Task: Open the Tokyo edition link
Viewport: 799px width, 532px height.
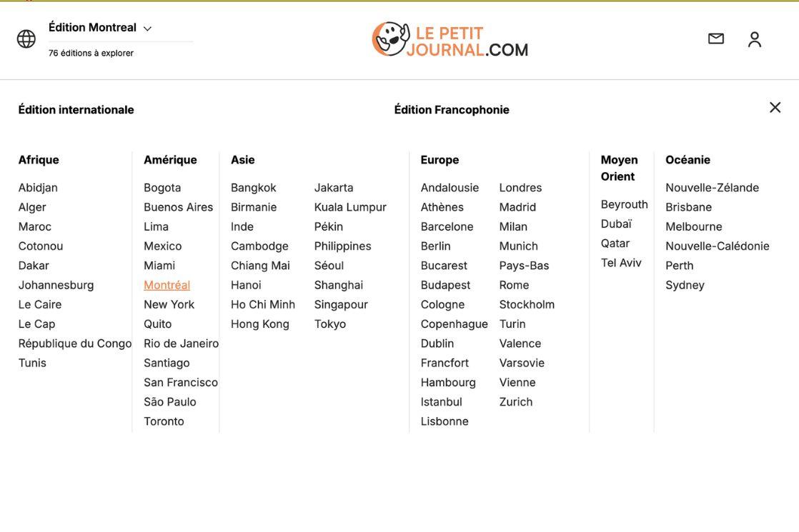Action: click(329, 324)
